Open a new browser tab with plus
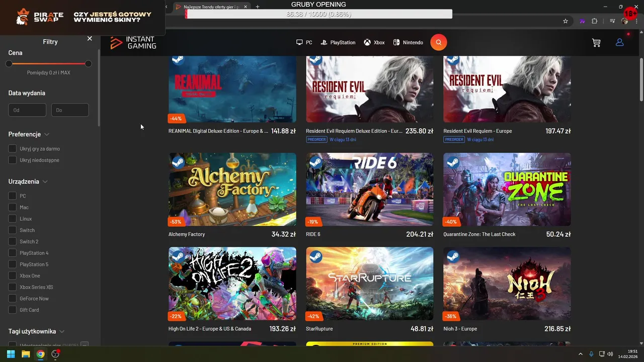This screenshot has height=362, width=644. [258, 7]
